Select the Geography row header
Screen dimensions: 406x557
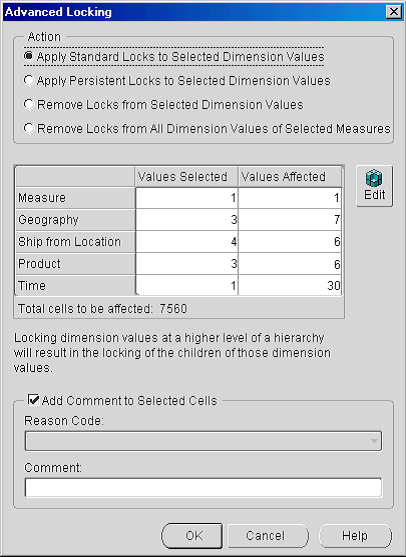[75, 220]
